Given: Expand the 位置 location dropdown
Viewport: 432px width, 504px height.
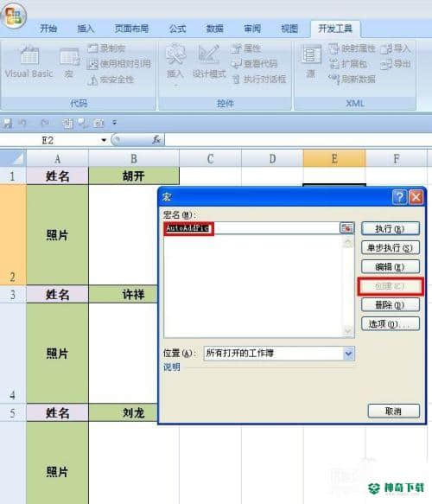Looking at the screenshot, I should 349,354.
